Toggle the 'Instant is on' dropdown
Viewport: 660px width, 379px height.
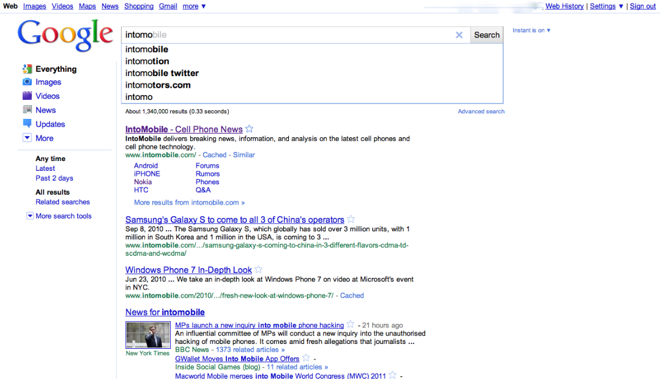point(531,30)
